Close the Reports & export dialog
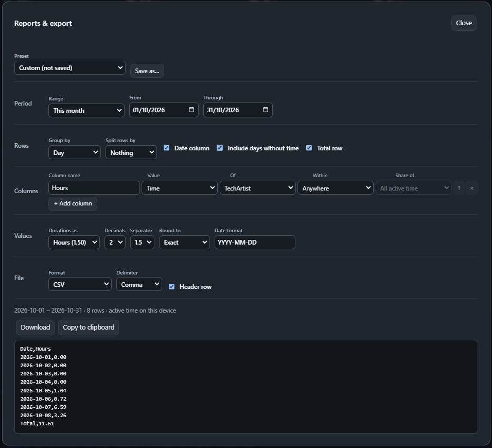 pos(464,23)
